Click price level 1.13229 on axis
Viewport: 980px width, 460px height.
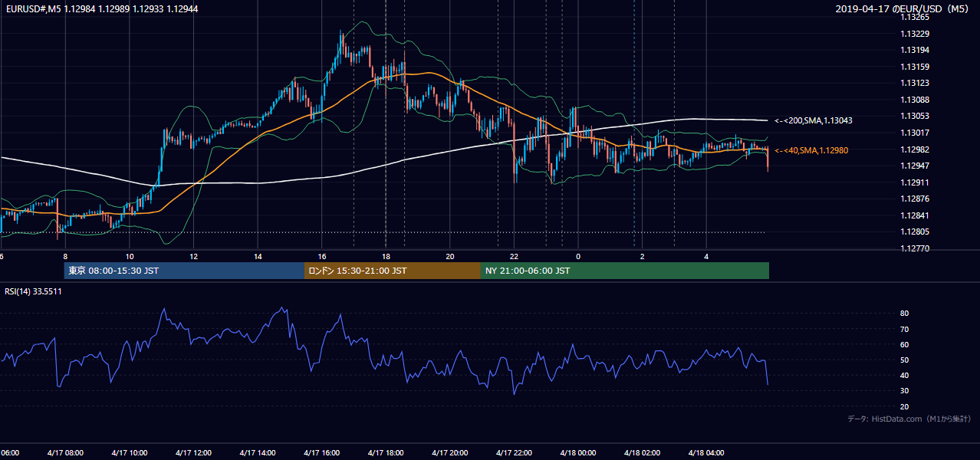[x=916, y=34]
